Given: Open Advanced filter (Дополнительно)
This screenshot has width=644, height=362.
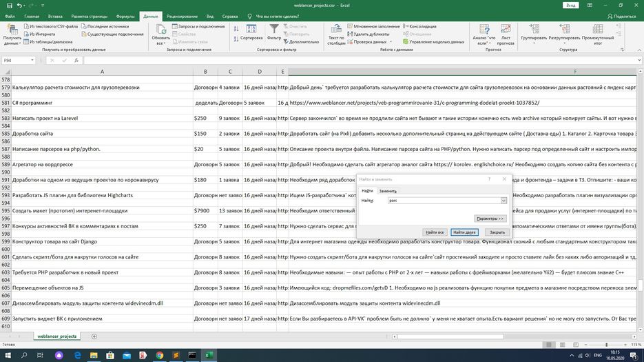Looking at the screenshot, I should click(302, 41).
